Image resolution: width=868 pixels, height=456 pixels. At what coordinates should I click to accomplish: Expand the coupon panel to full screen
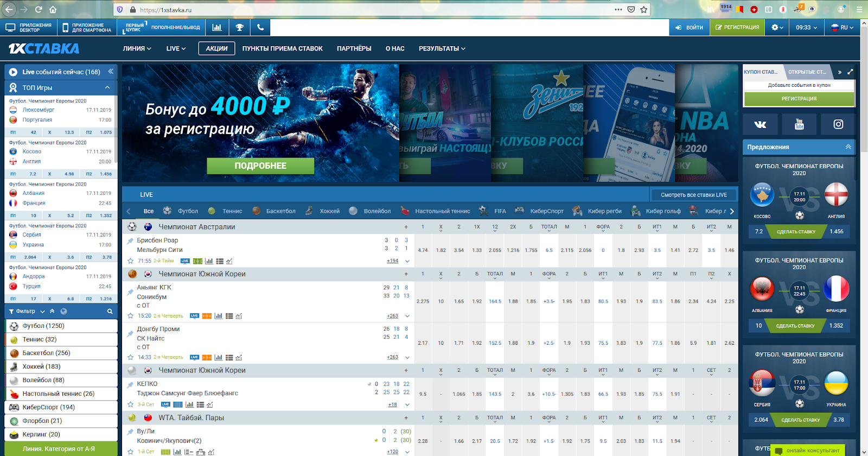pyautogui.click(x=850, y=72)
